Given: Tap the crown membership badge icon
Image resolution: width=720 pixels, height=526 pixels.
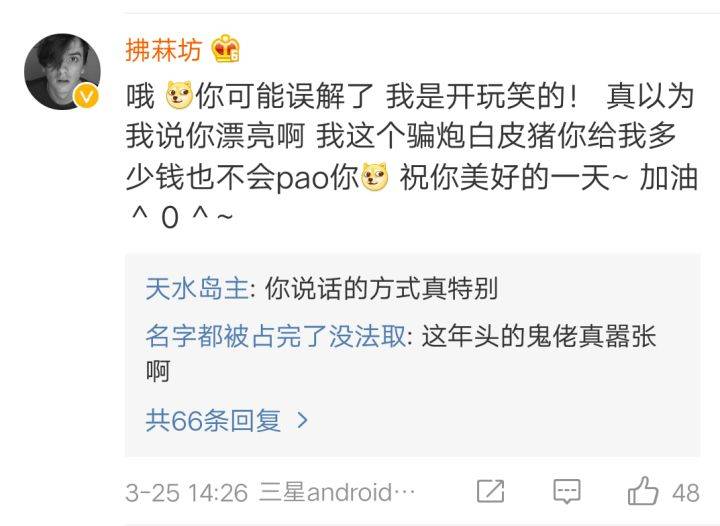Looking at the screenshot, I should 225,48.
